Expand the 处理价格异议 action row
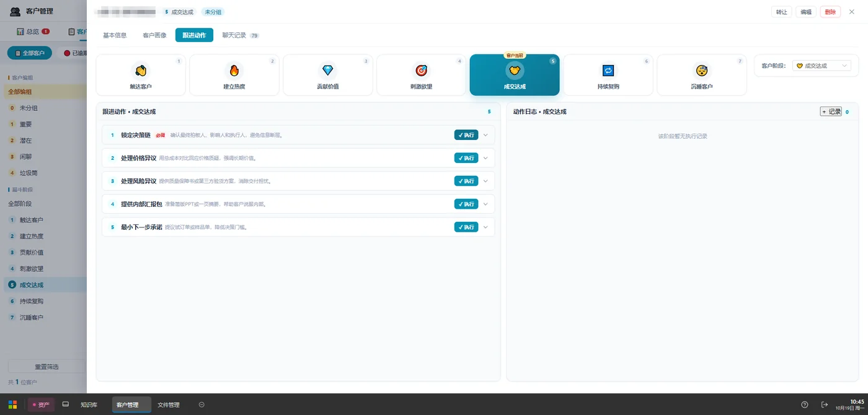 click(486, 158)
